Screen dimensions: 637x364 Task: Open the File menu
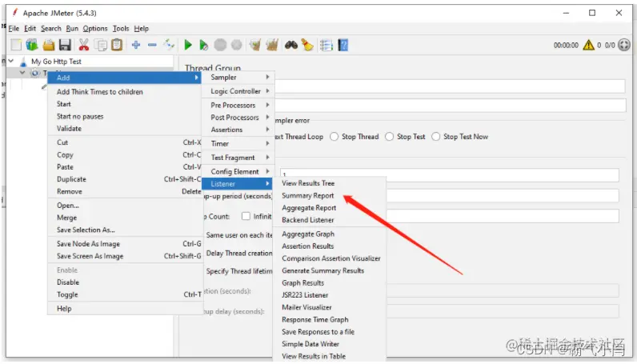pyautogui.click(x=14, y=29)
